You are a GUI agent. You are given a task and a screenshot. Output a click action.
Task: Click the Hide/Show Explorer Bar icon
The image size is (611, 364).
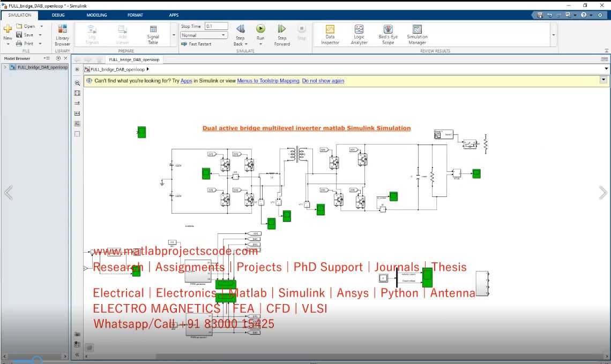77,69
